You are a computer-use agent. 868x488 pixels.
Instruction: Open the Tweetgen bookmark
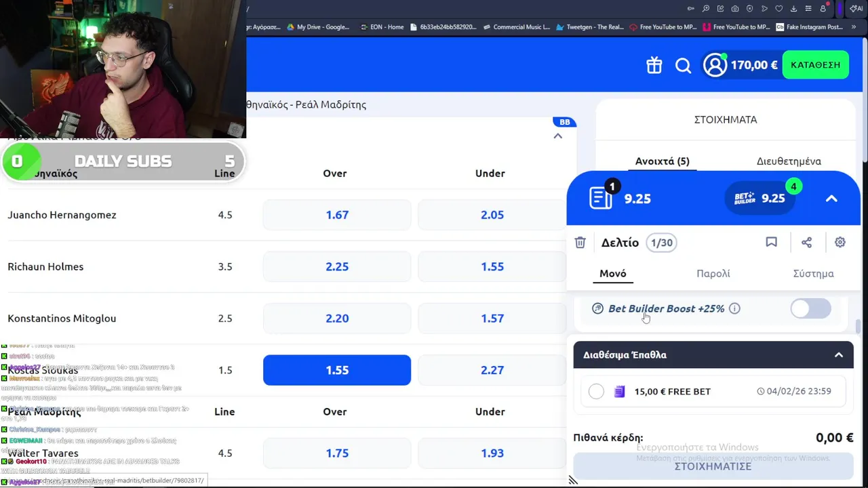(589, 27)
